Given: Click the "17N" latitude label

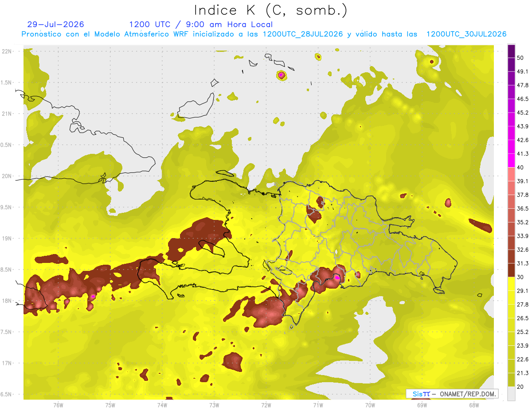Looking at the screenshot, I should pyautogui.click(x=8, y=363).
